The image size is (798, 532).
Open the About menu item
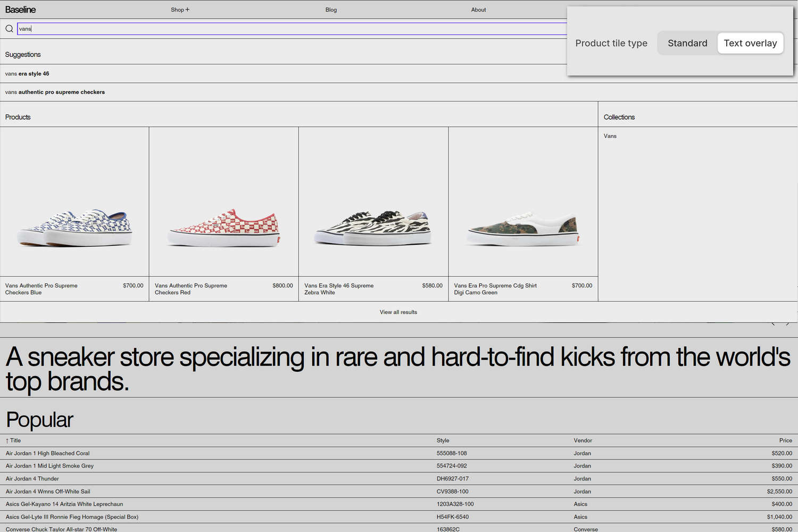(x=478, y=9)
